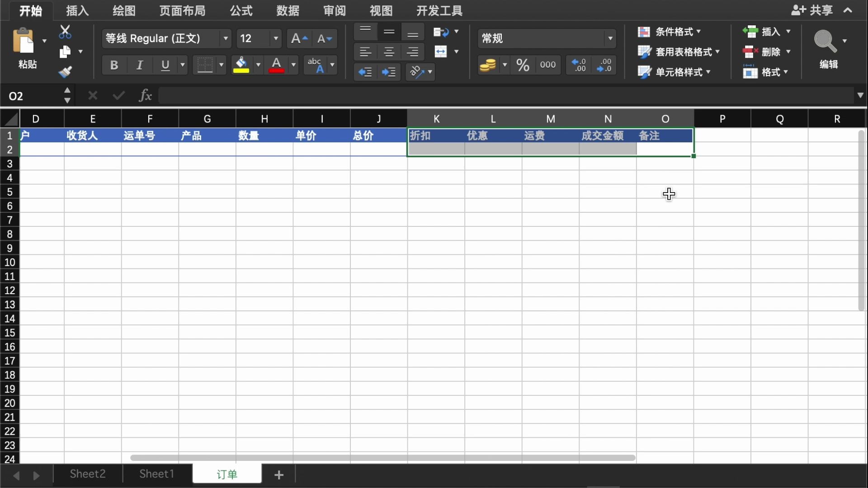Expand the font color dropdown arrow
This screenshot has width=868, height=488.
(293, 65)
